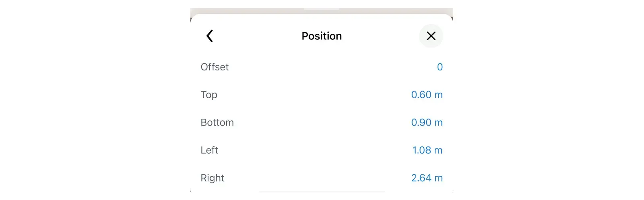Adjust the Right distance 2.64 m

[427, 178]
